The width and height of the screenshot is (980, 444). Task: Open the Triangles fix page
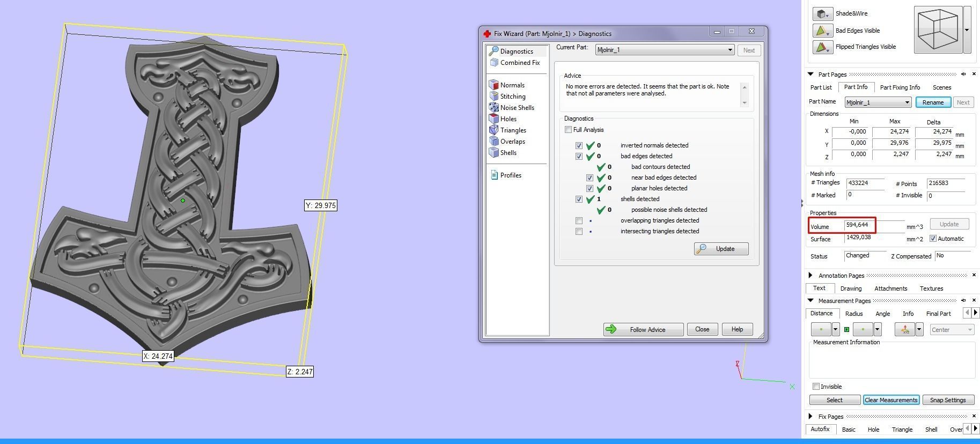point(508,130)
